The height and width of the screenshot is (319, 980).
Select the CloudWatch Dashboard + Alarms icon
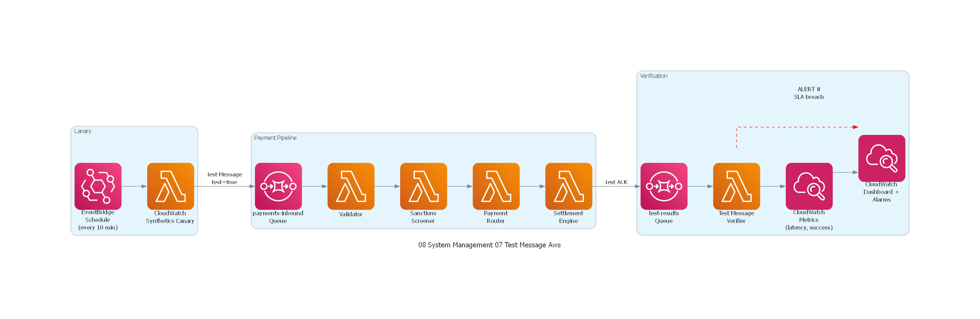tap(881, 159)
